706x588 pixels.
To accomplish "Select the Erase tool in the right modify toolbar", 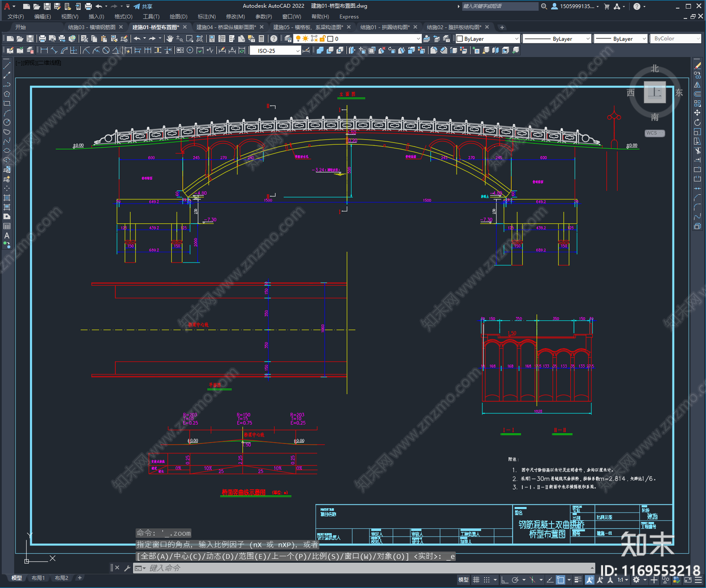I will pos(697,65).
